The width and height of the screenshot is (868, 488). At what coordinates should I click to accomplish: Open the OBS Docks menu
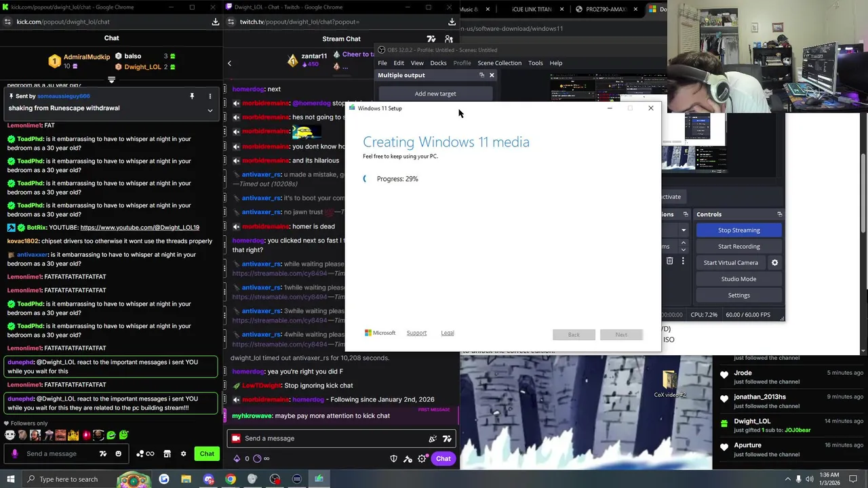pos(438,63)
